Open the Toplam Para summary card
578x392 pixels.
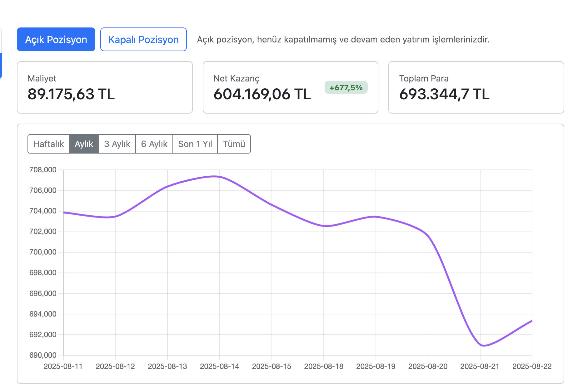pyautogui.click(x=476, y=87)
